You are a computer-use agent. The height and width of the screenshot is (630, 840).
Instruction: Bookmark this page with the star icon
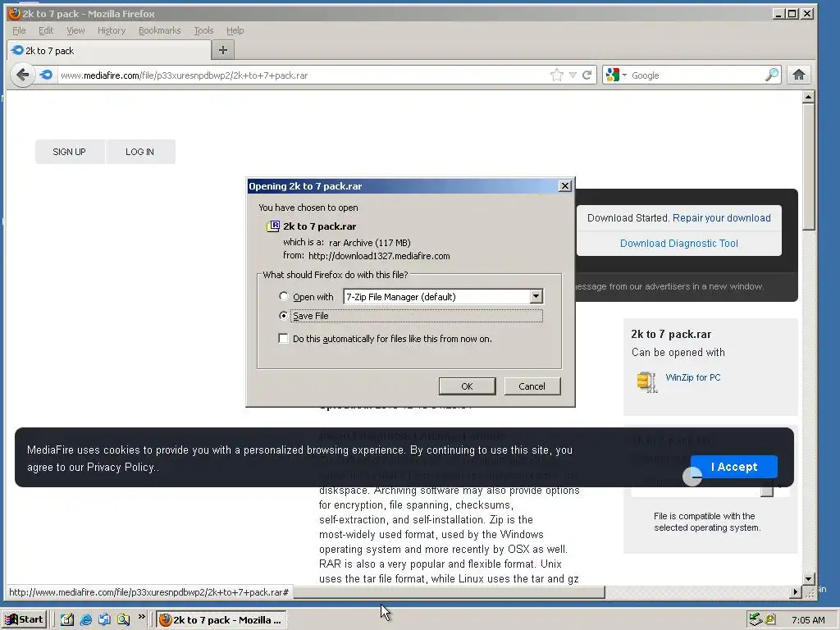click(557, 75)
